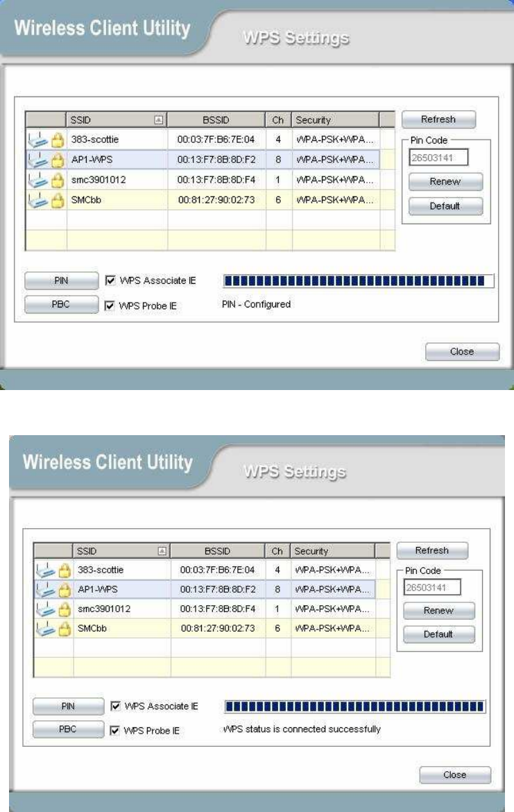The height and width of the screenshot is (812, 514).
Task: Click Close in the lower connected-successfully window
Action: pyautogui.click(x=455, y=775)
